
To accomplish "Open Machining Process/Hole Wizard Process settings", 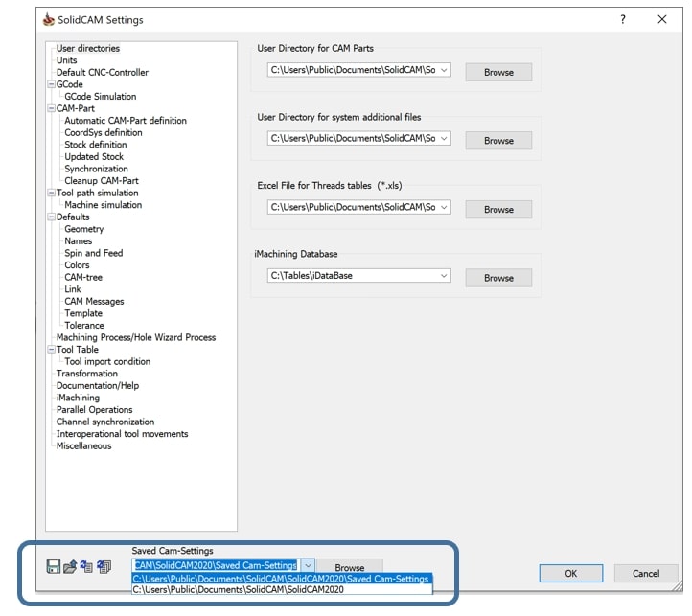I will coord(136,337).
